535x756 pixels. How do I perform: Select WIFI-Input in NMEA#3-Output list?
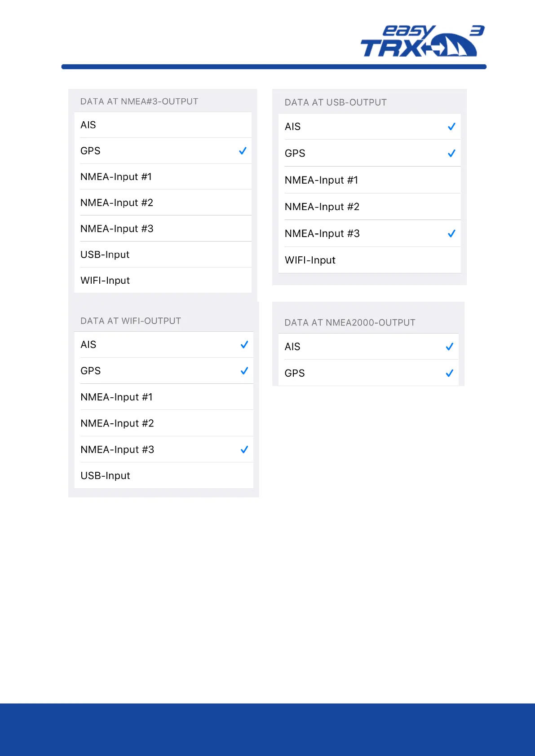pos(163,281)
